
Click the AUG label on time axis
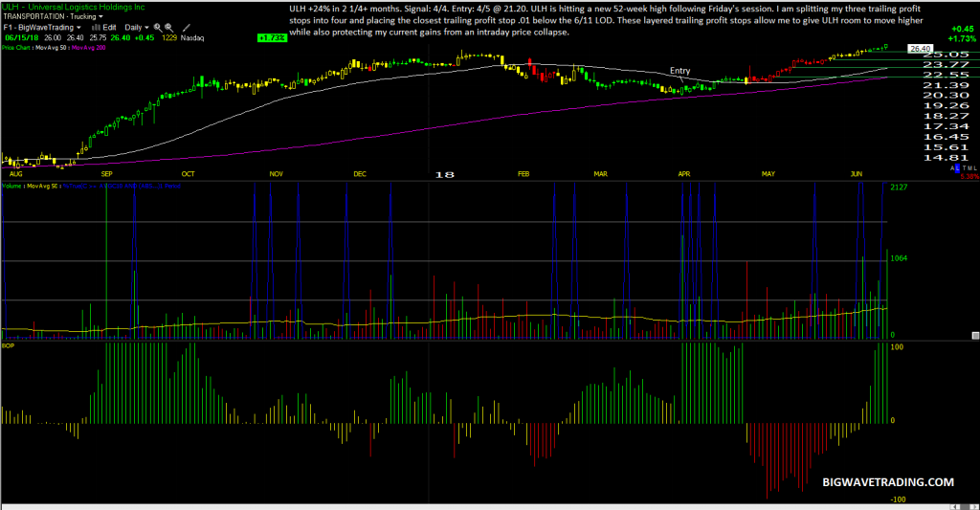(16, 174)
